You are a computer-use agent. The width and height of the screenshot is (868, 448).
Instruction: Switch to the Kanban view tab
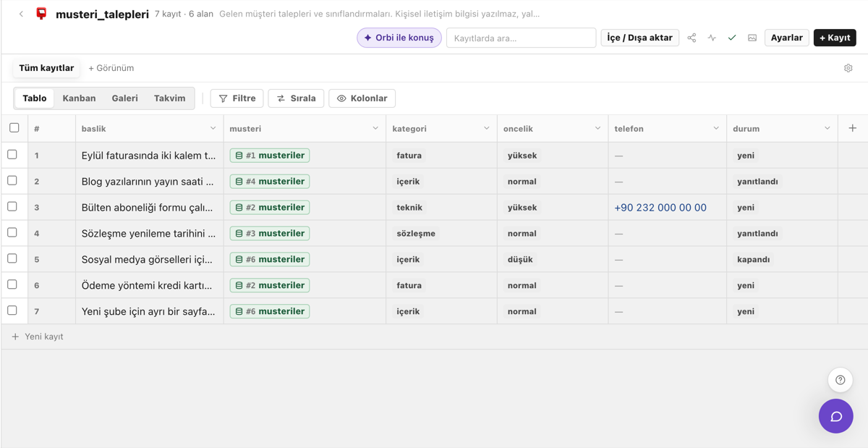pos(79,98)
